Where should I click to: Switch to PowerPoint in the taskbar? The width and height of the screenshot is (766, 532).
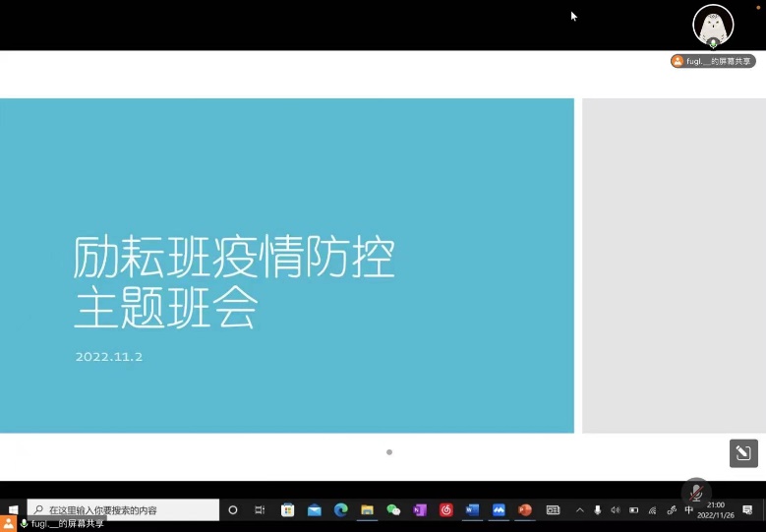[x=525, y=510]
